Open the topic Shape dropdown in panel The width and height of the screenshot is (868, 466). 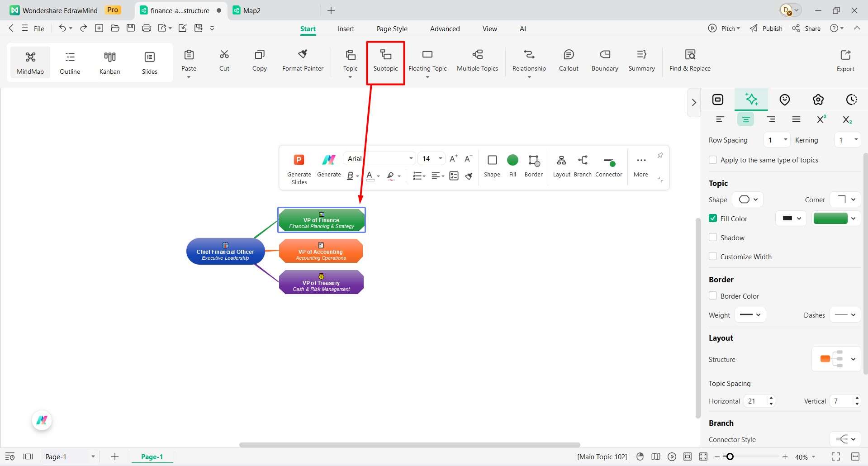click(748, 200)
